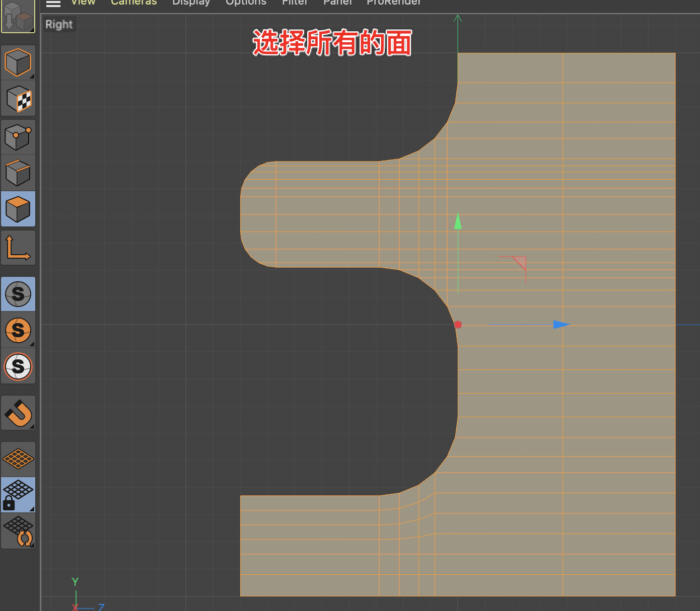Toggle the white Viewport Solo Selection button
700x611 pixels.
[18, 366]
